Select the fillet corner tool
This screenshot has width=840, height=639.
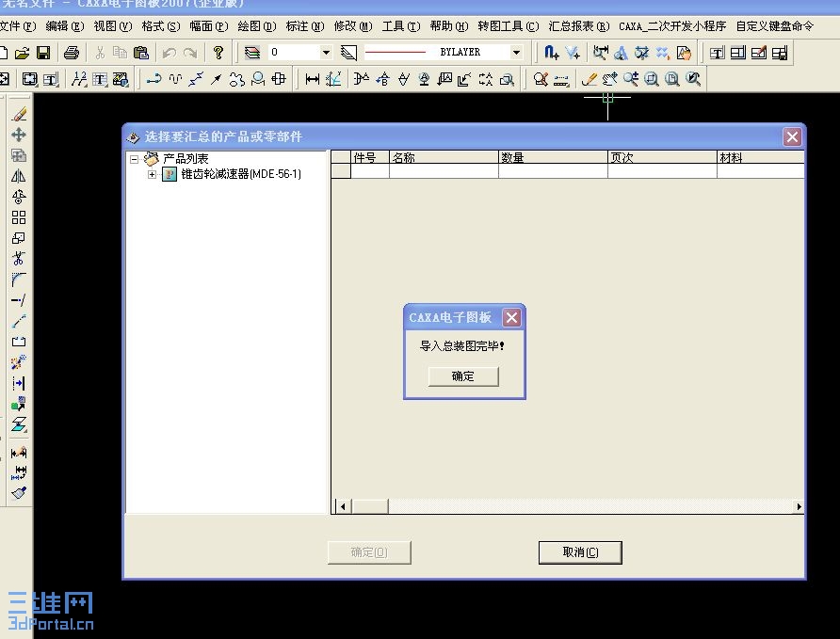(19, 280)
